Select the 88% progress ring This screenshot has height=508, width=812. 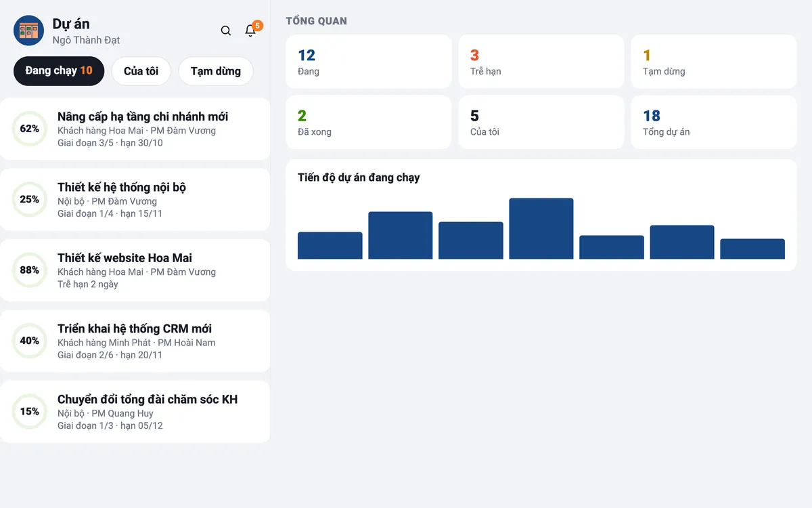coord(30,270)
